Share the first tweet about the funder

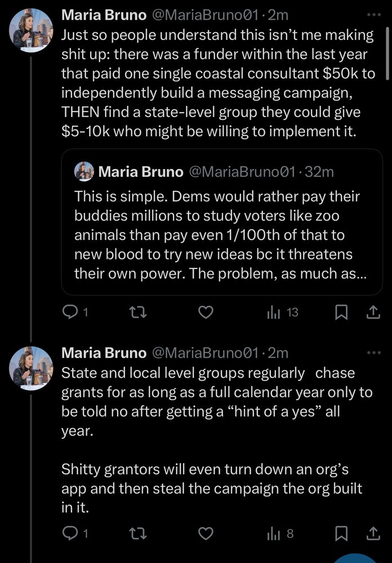point(372,312)
